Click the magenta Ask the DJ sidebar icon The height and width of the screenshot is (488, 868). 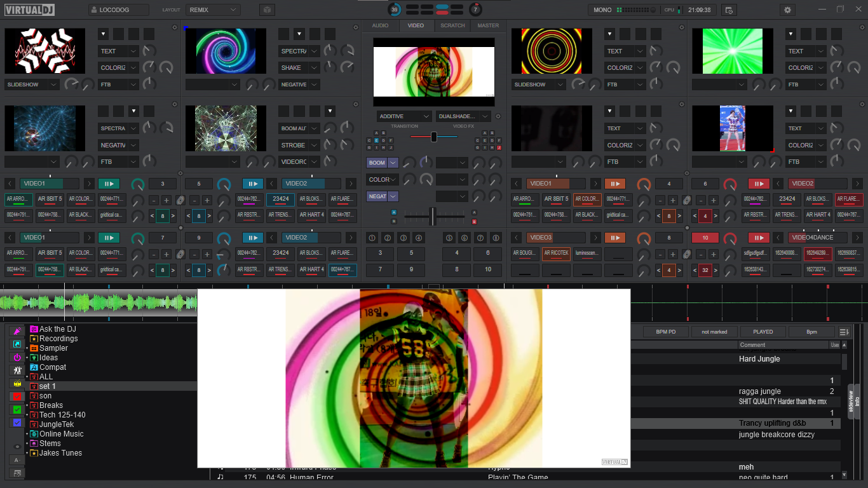click(x=17, y=331)
